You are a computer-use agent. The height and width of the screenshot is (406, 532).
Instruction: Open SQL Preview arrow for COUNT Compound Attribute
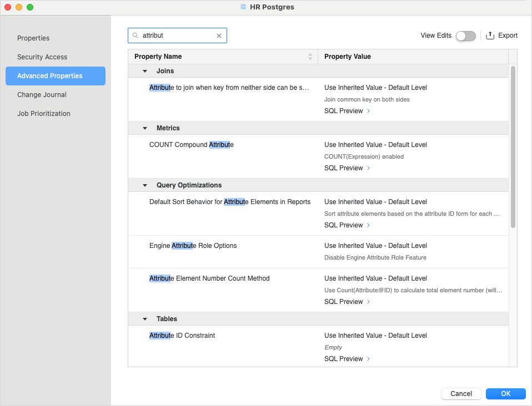pos(368,168)
